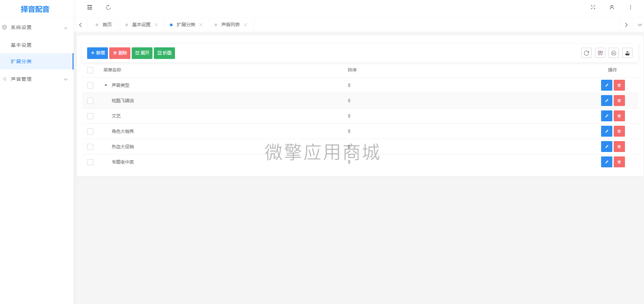Screen dimensions: 644x304
Task: Open the column filter settings icon
Action: tap(600, 53)
